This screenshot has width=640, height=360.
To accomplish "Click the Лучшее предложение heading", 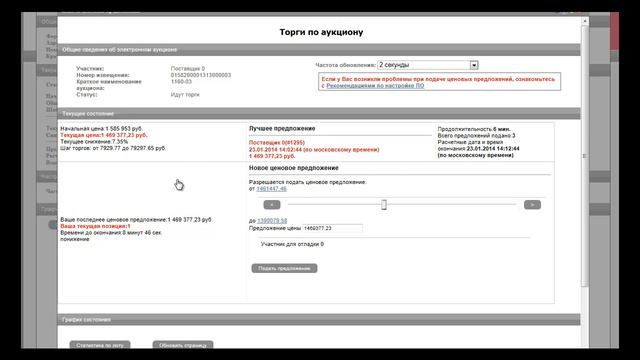I will (282, 128).
